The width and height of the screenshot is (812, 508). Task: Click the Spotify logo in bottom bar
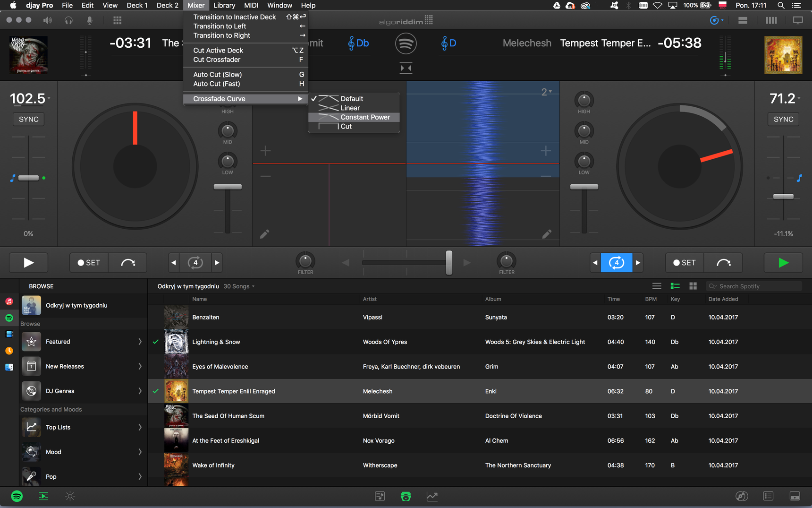tap(17, 496)
